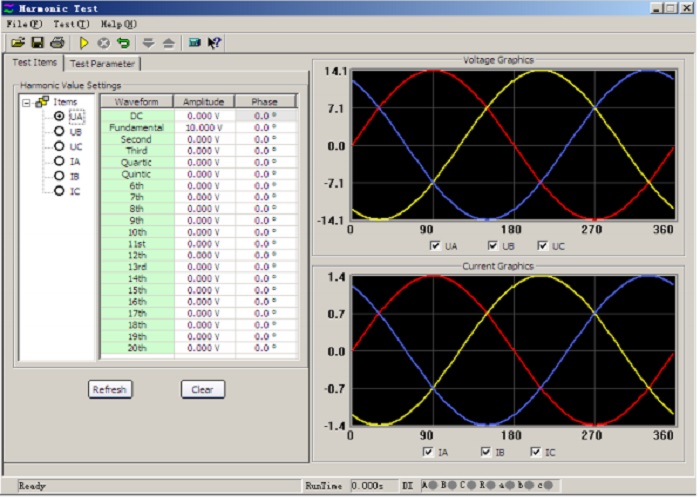The width and height of the screenshot is (700, 500).
Task: Save settings with the floppy disk icon
Action: [x=38, y=43]
